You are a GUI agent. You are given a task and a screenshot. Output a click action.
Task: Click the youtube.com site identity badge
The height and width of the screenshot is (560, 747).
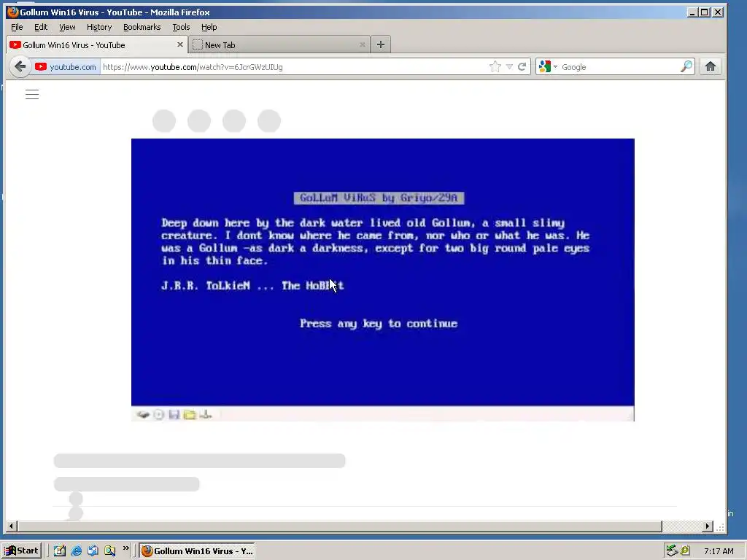click(x=66, y=67)
